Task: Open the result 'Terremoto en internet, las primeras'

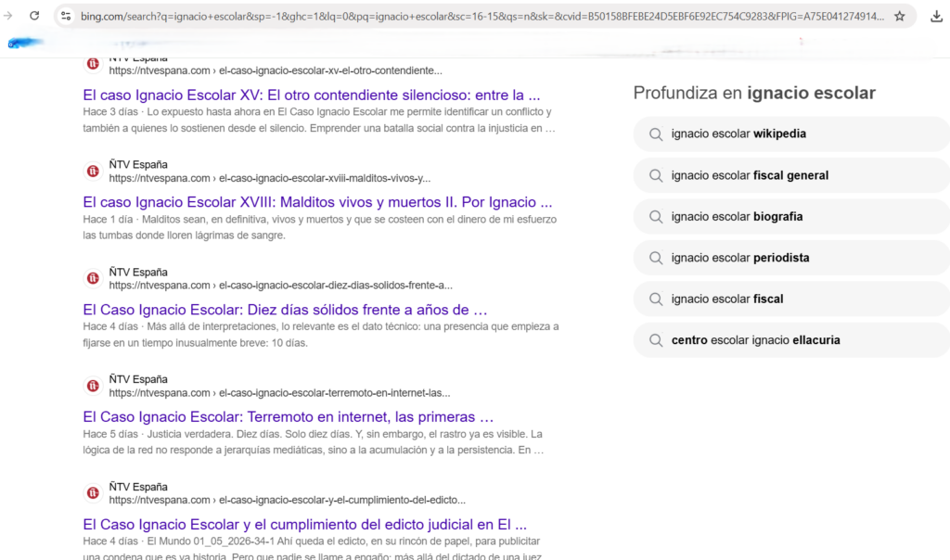Action: point(288,417)
